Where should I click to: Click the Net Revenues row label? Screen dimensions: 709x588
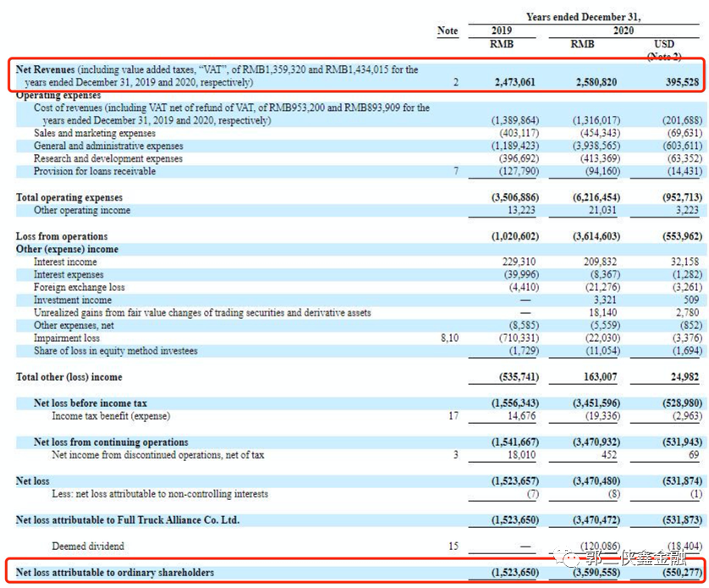click(x=217, y=75)
